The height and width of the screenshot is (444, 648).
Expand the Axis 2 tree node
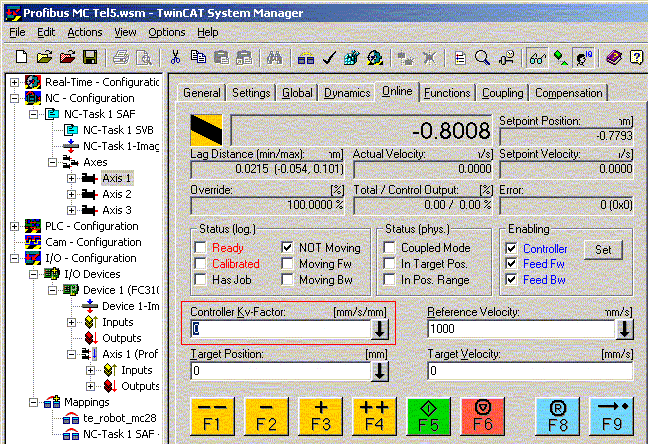(x=71, y=194)
